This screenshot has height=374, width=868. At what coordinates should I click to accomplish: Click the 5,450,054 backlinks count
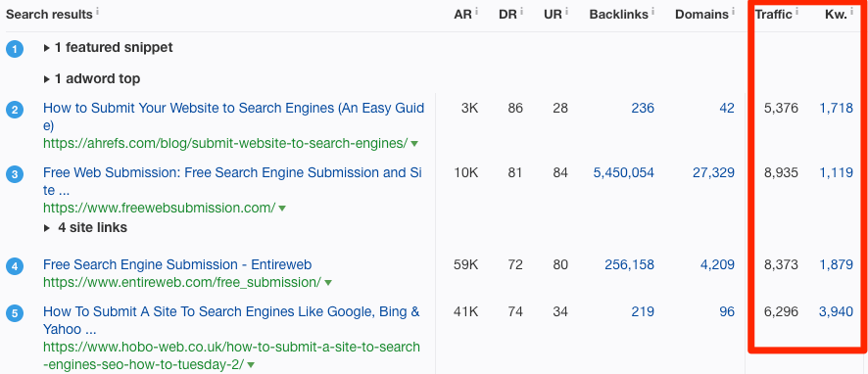623,173
